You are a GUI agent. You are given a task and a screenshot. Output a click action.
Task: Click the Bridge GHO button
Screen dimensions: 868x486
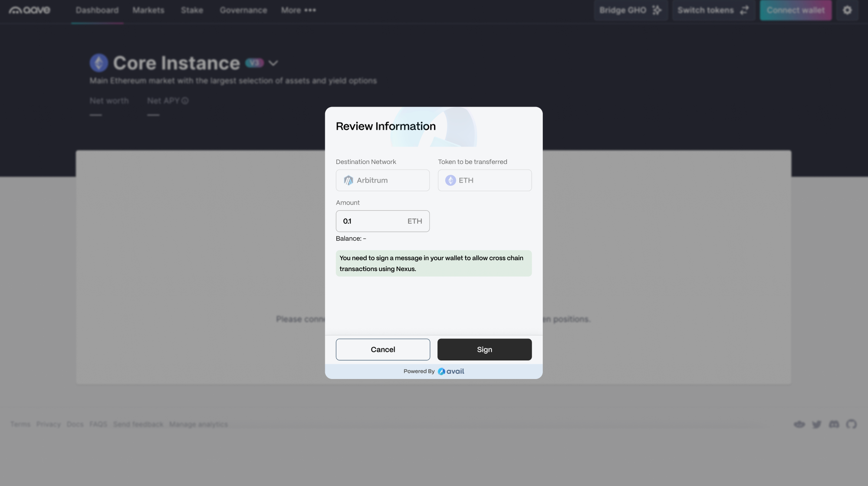coord(630,10)
